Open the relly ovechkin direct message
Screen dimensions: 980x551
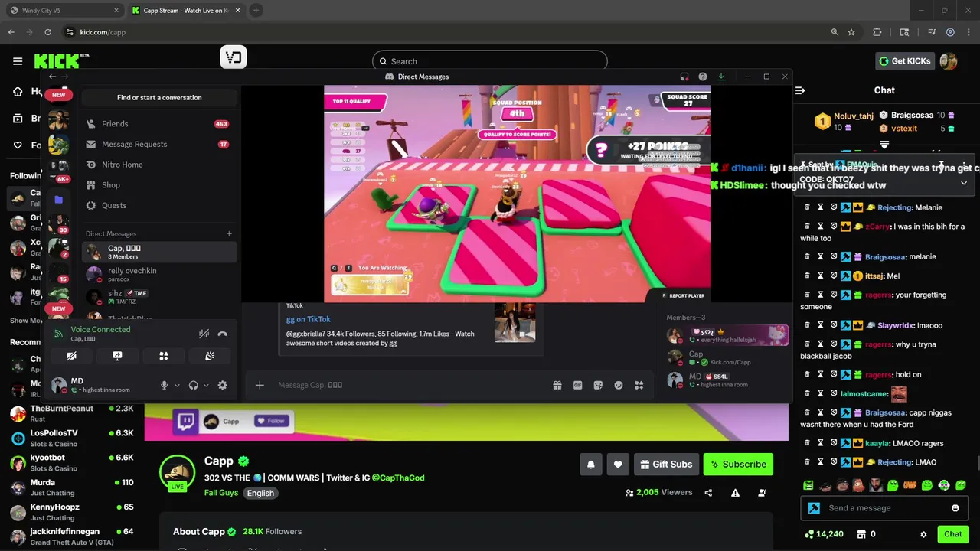(x=158, y=273)
